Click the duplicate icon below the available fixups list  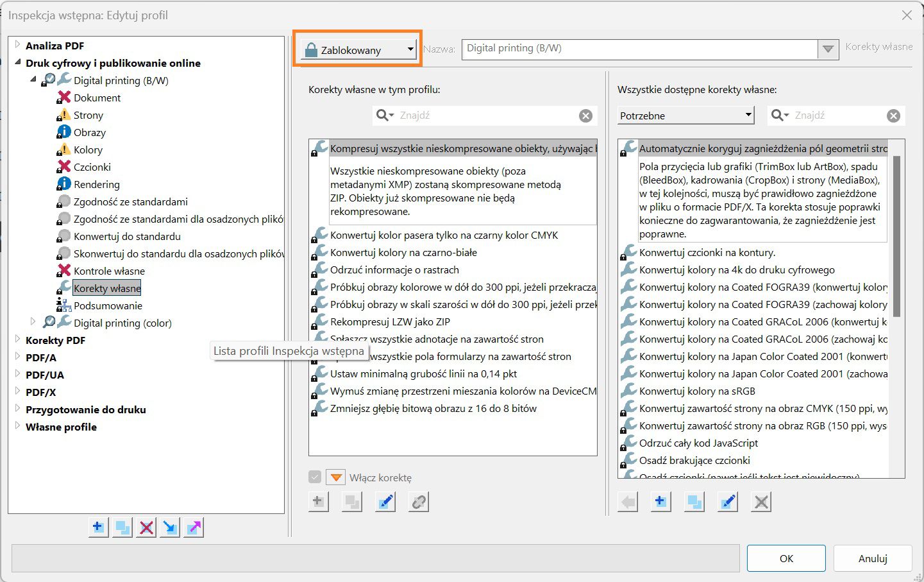coord(694,501)
